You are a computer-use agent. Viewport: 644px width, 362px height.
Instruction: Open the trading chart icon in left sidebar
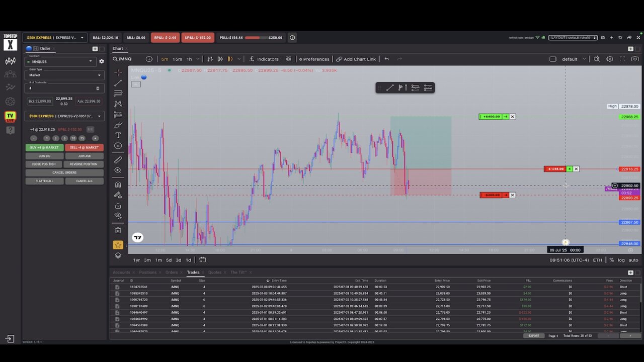[10, 61]
